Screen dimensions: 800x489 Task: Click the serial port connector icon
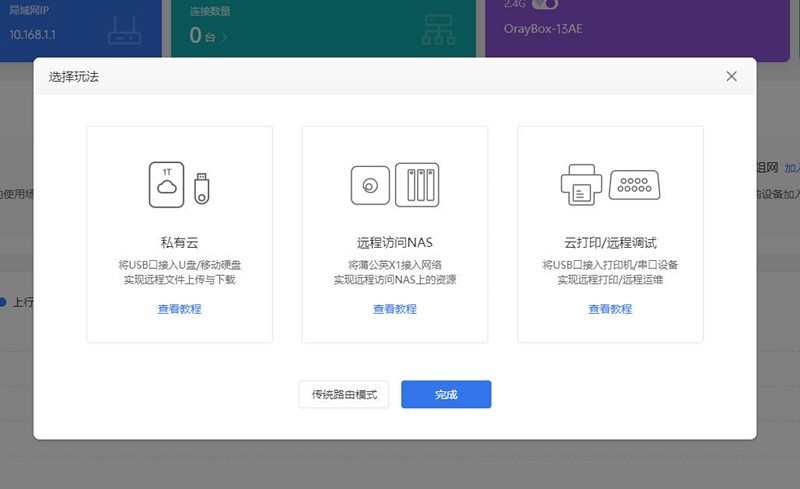[x=634, y=185]
